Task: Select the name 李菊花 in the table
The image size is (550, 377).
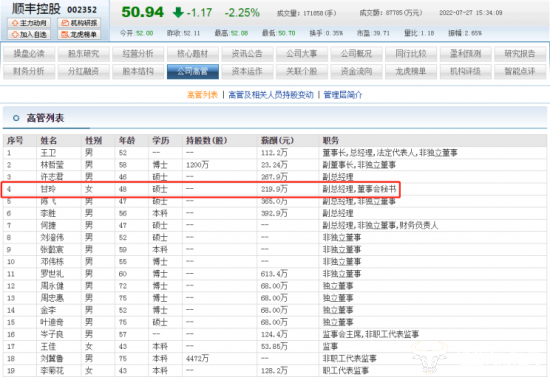Action: (x=52, y=370)
